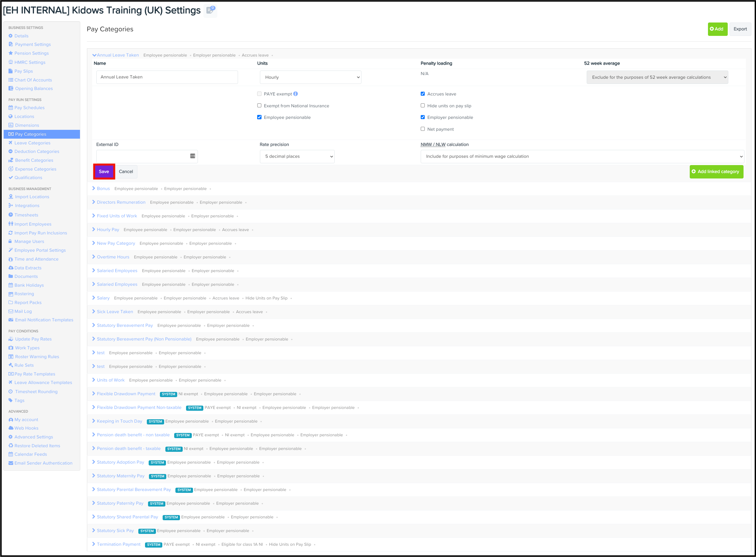
Task: Open Pay Rate Templates menu item
Action: (x=35, y=374)
